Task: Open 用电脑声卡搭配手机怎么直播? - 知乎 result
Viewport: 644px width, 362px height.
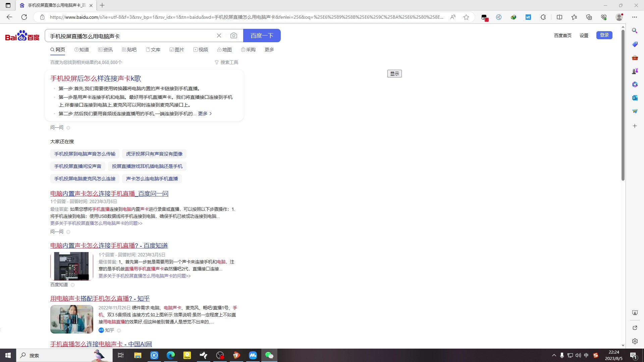Action: coord(100,298)
